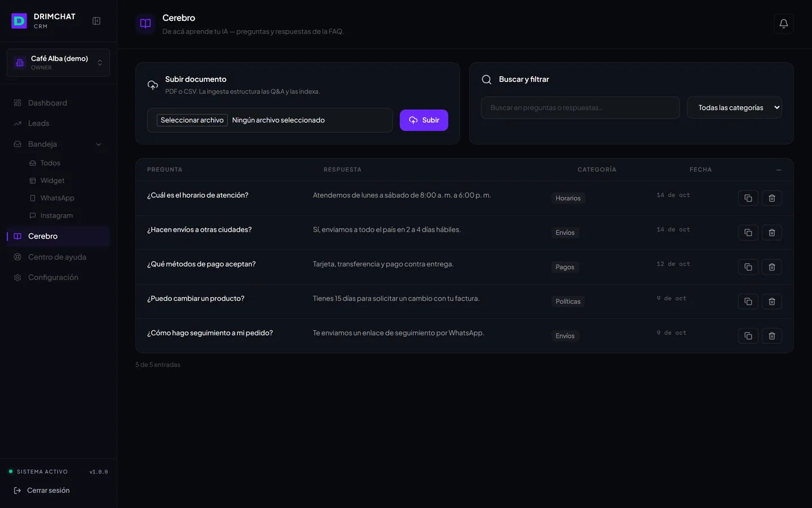812x508 pixels.
Task: Click the answer starting Atendemos de lunes a sábado
Action: (402, 195)
